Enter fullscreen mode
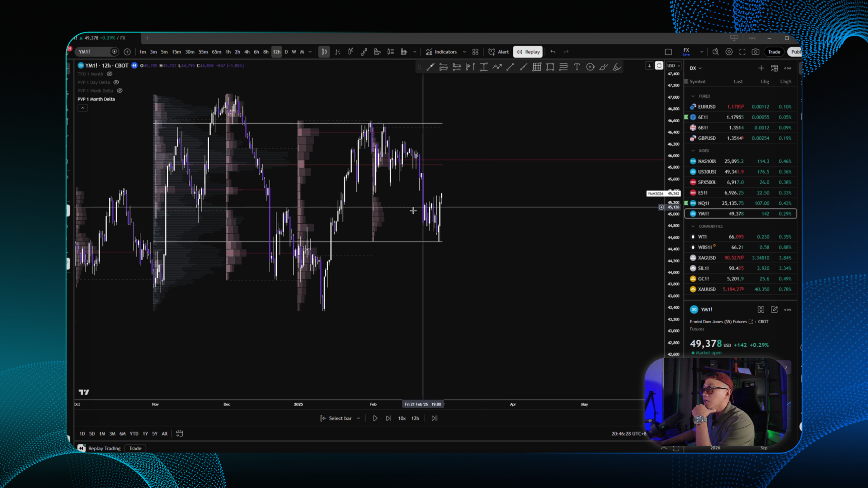Viewport: 868px width, 488px height. 742,52
